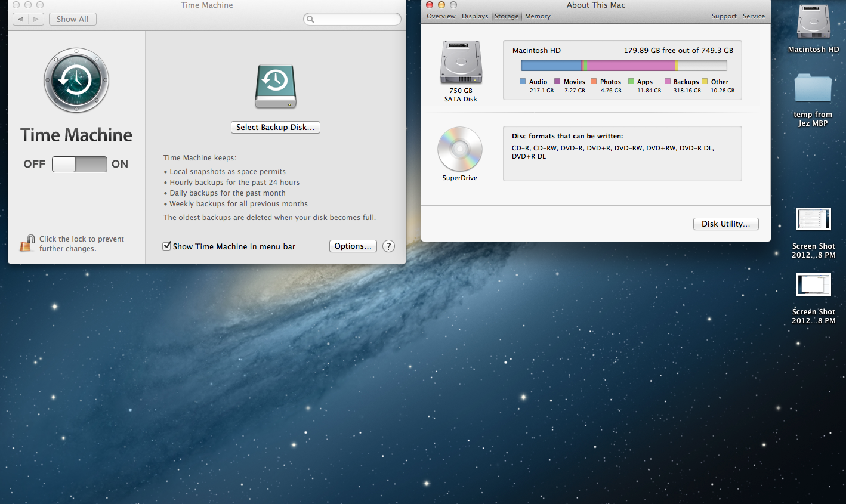Image resolution: width=846 pixels, height=504 pixels.
Task: Open the Service section in About This Mac
Action: tap(754, 16)
